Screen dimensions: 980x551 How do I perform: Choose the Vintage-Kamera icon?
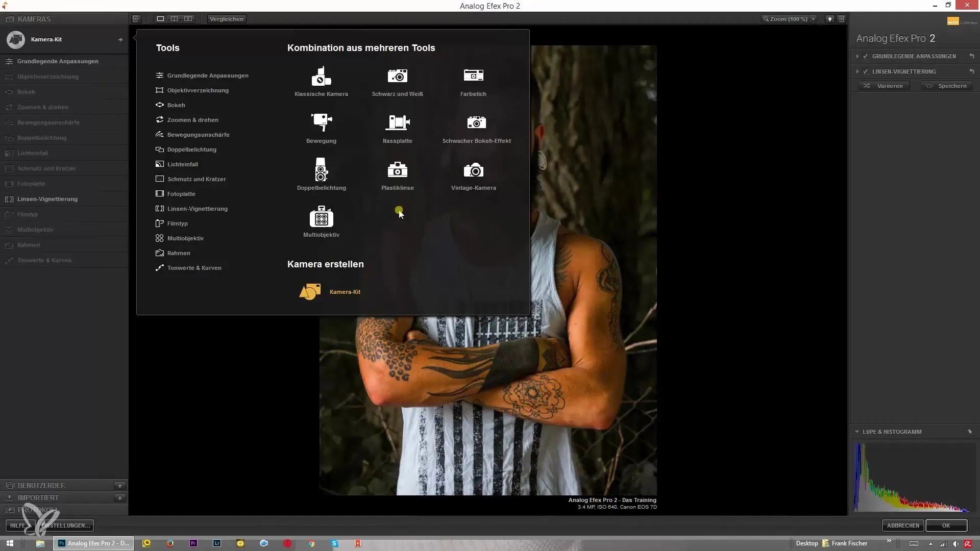[473, 169]
